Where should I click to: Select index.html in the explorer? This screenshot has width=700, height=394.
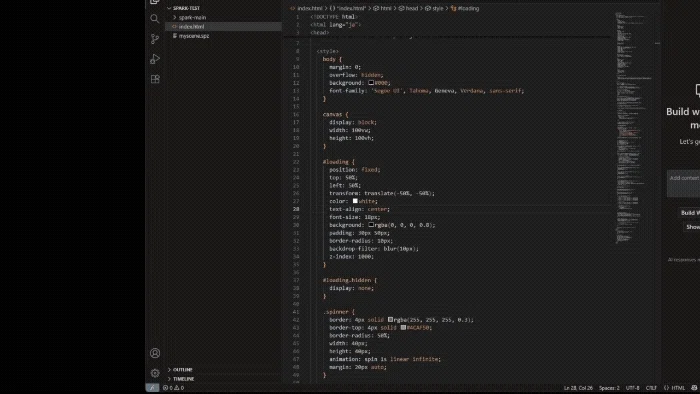[x=223, y=26]
